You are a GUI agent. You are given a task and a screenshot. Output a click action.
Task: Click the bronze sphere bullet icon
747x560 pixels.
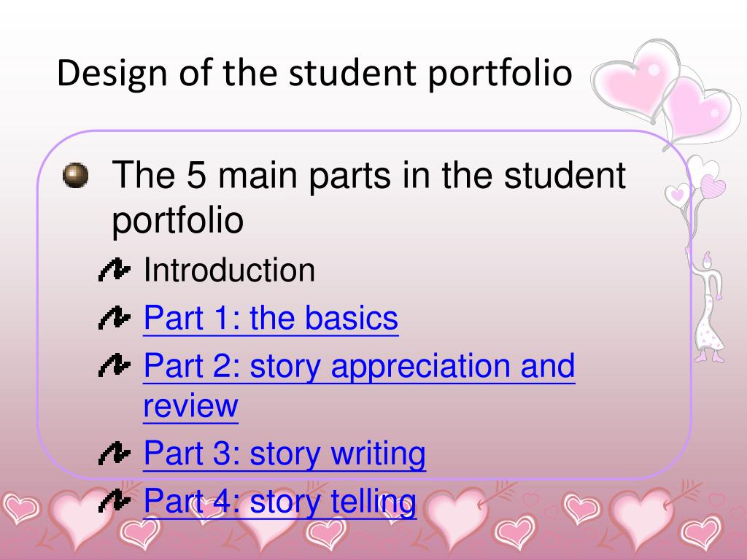[75, 175]
